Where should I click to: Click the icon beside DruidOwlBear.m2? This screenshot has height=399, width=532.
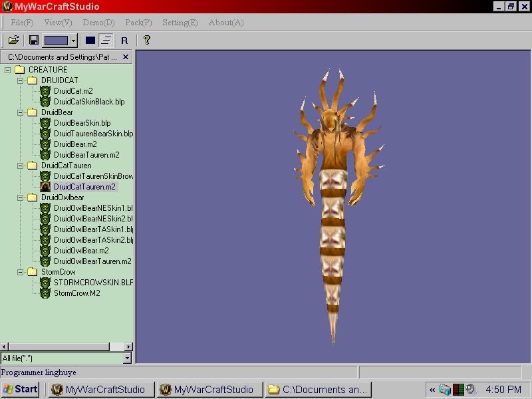point(45,251)
